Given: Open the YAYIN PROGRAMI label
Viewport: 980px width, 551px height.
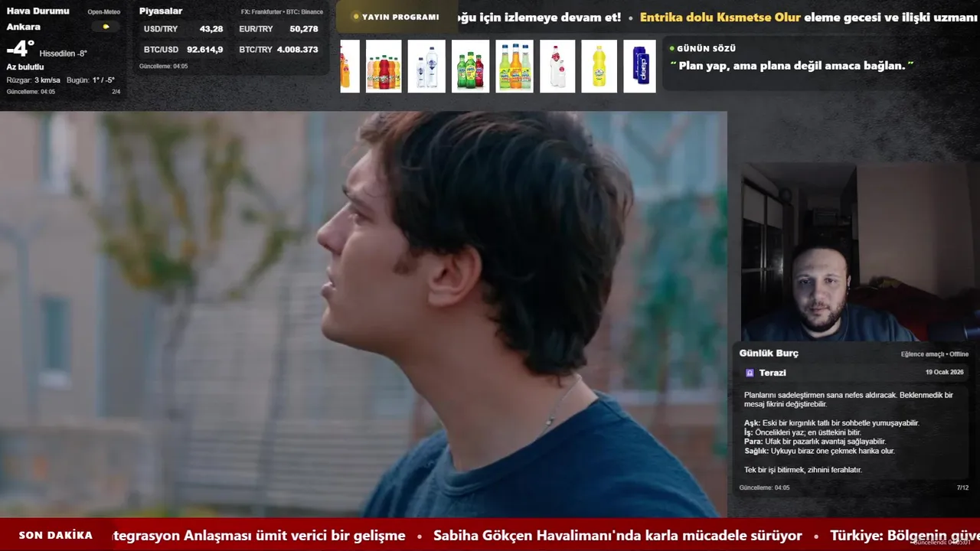Looking at the screenshot, I should (x=400, y=17).
